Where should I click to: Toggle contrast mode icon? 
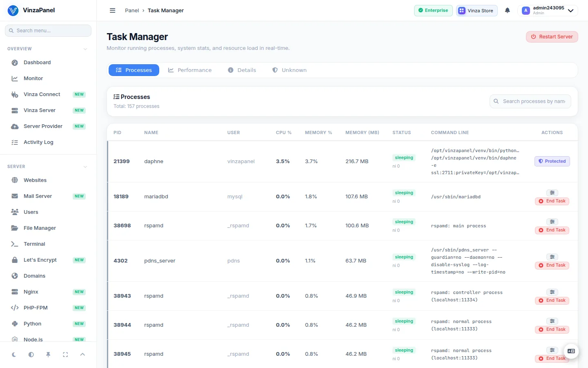coord(31,355)
